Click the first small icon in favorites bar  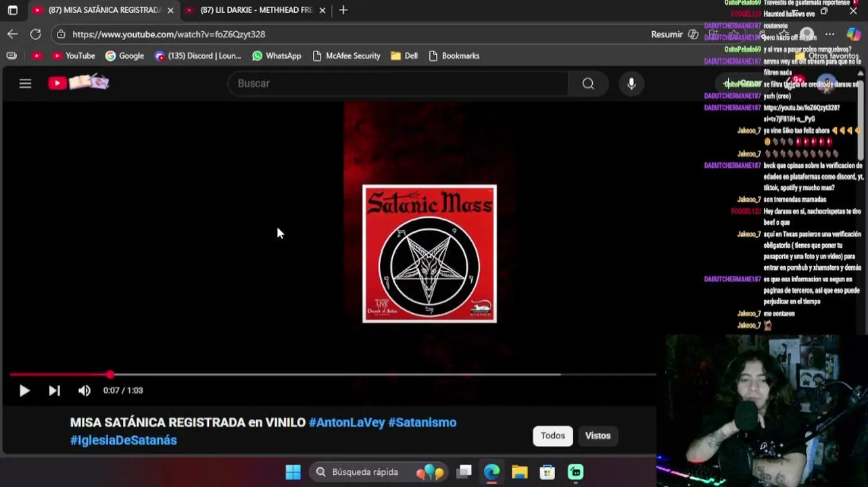tap(11, 55)
